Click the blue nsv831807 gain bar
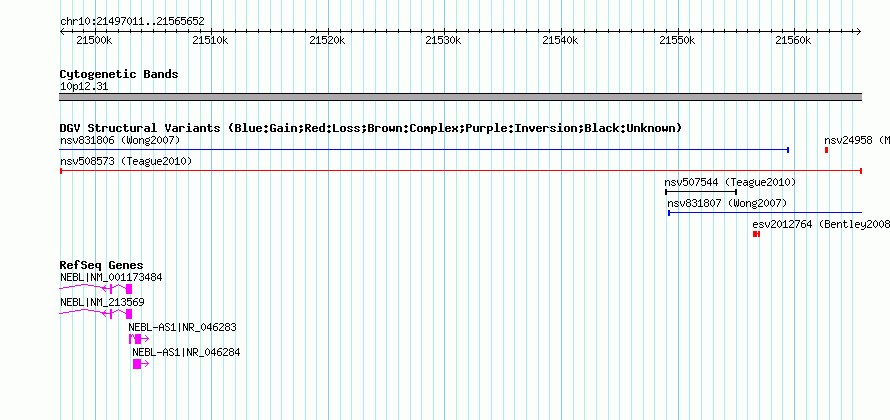This screenshot has width=890, height=420. pos(765,213)
